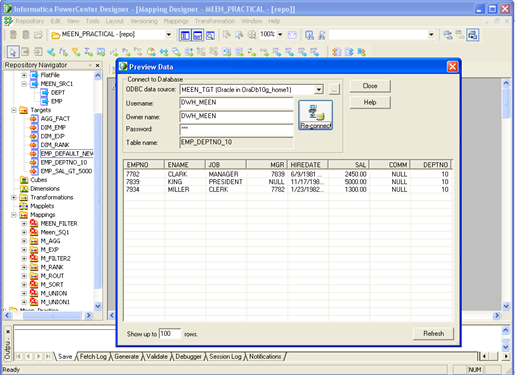Expand the M_UNION1 mapping node
Image resolution: width=515 pixels, height=375 pixels.
point(24,302)
